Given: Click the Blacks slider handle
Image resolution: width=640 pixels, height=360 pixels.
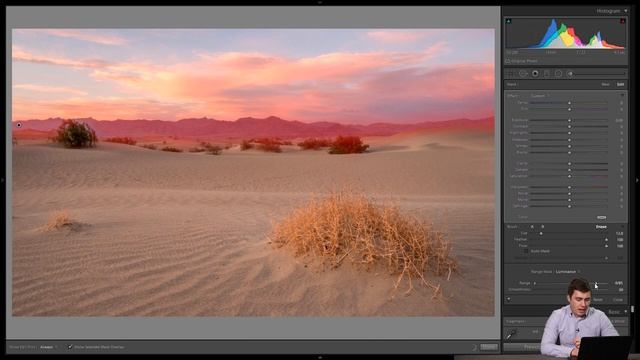Looking at the screenshot, I should coord(569,153).
